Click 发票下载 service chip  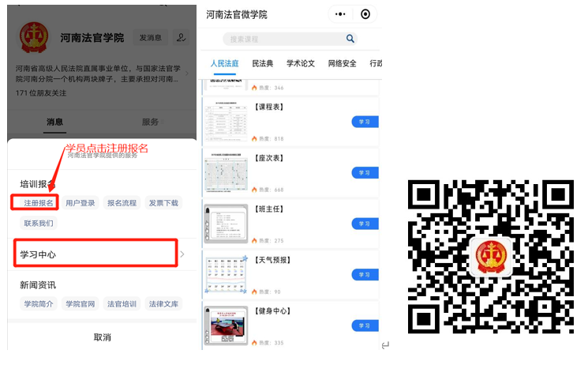163,203
